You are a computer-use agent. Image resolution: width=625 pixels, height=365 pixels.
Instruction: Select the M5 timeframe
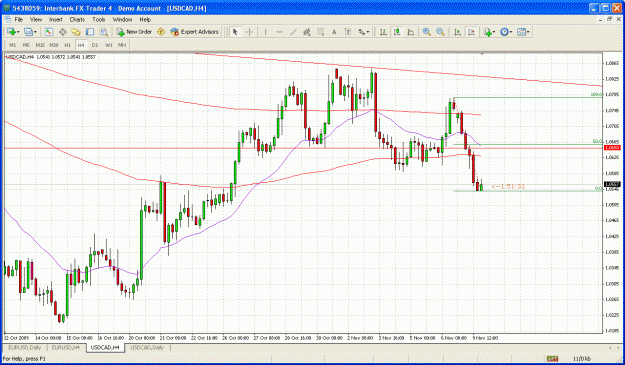click(x=26, y=45)
